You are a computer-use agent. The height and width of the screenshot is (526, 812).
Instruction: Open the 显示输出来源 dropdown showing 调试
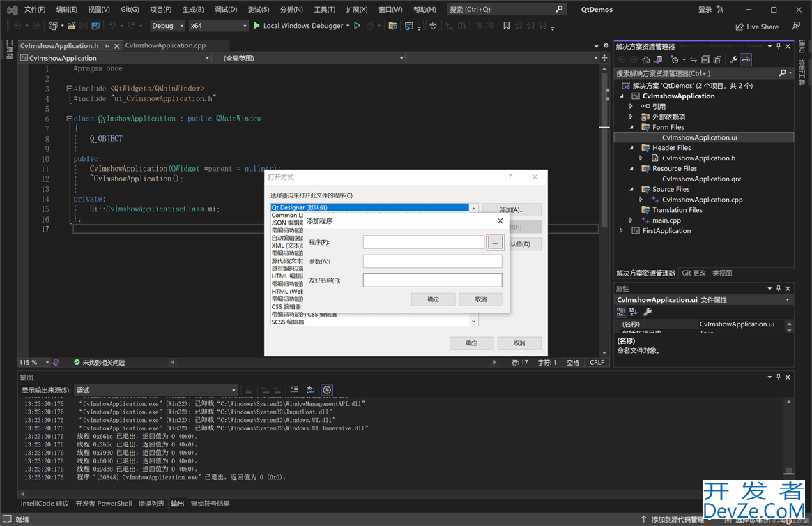(155, 390)
